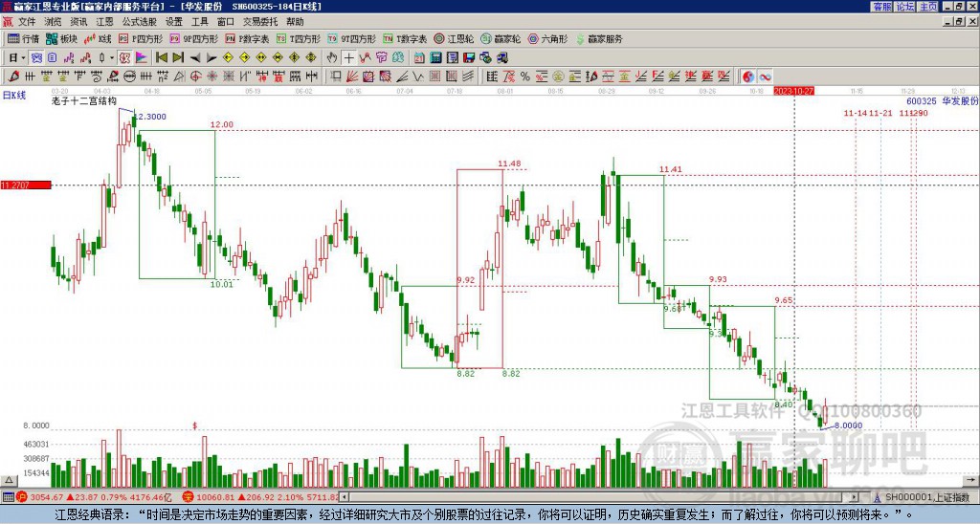Open the P四方形 square tool
Viewport: 980px width, 524px height.
(x=141, y=38)
